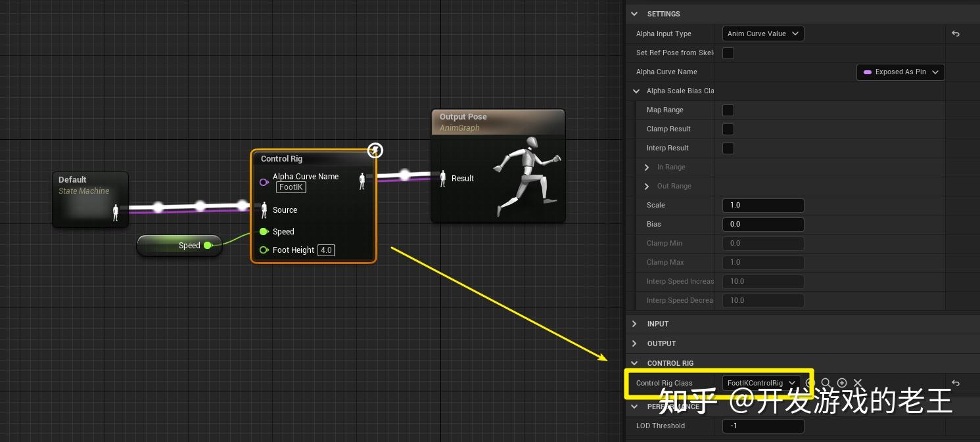Click the Scale value field showing 1.0
The width and height of the screenshot is (980, 442).
tap(762, 205)
